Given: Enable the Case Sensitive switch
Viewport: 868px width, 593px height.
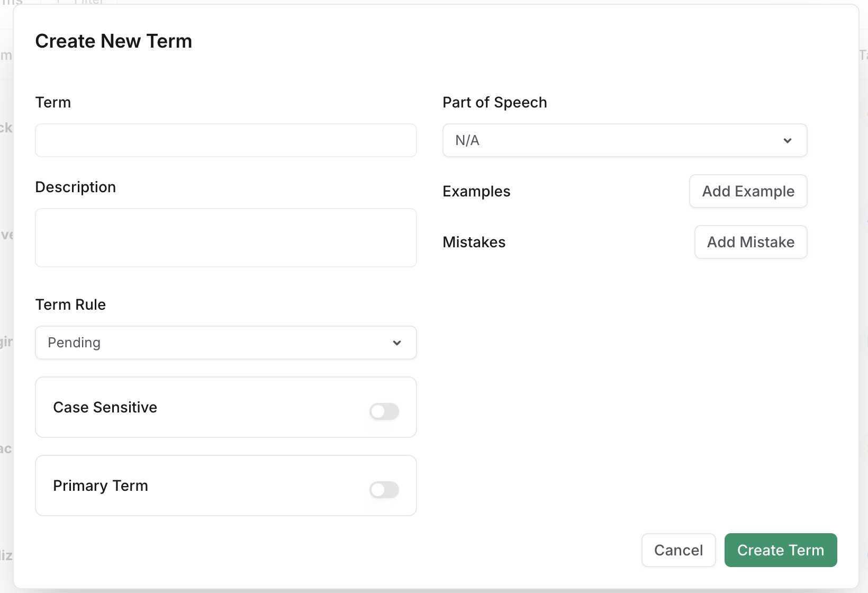Looking at the screenshot, I should (384, 411).
